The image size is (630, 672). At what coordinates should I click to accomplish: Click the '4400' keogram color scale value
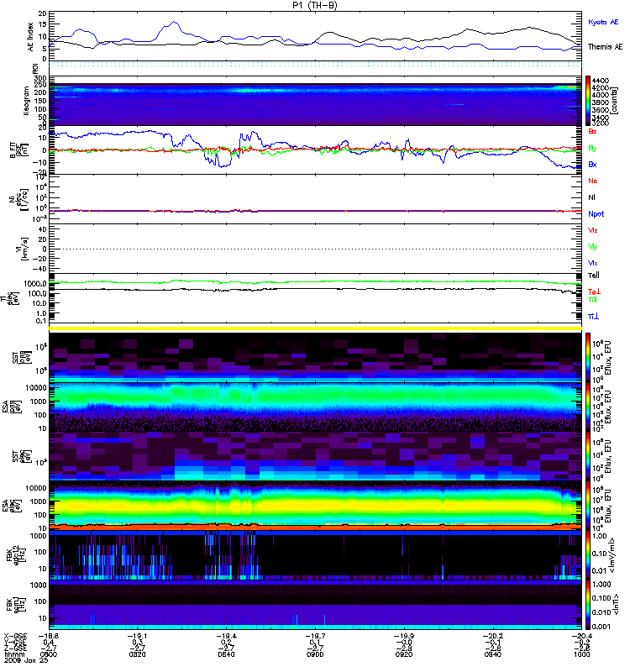(600, 80)
